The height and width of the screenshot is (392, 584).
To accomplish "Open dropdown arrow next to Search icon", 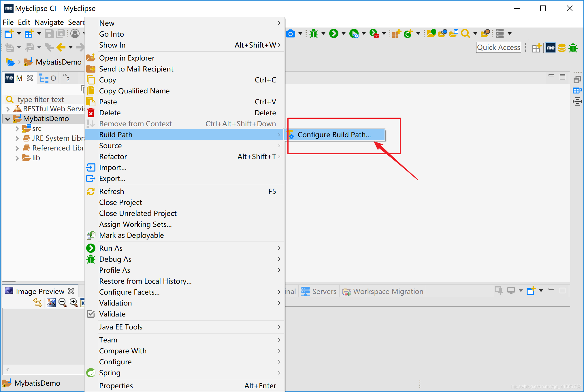I will (x=475, y=34).
